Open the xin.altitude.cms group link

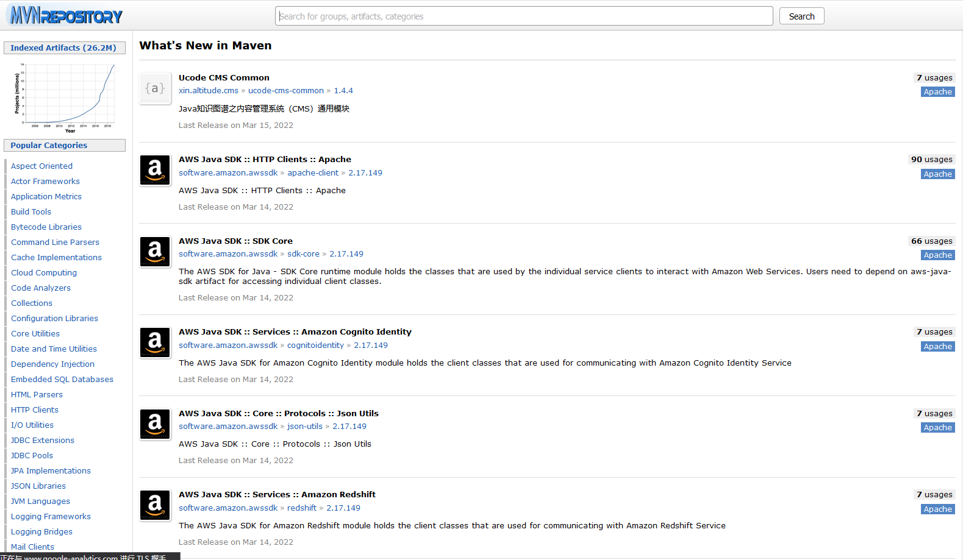tap(209, 90)
